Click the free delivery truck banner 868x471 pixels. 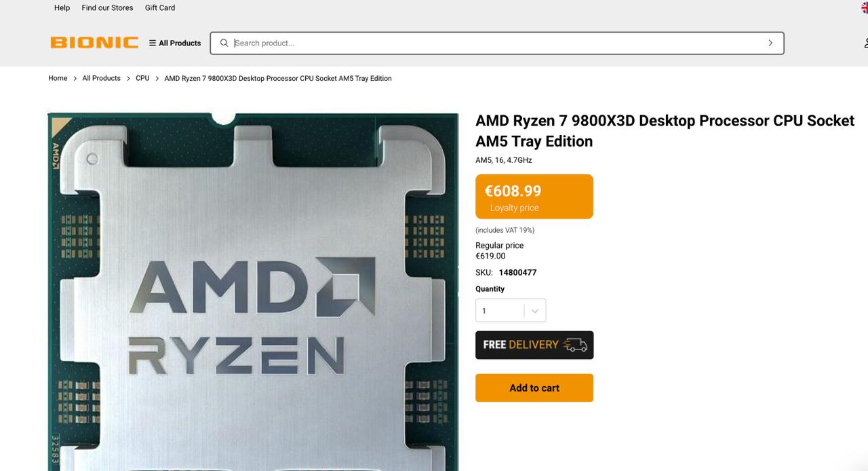point(534,345)
